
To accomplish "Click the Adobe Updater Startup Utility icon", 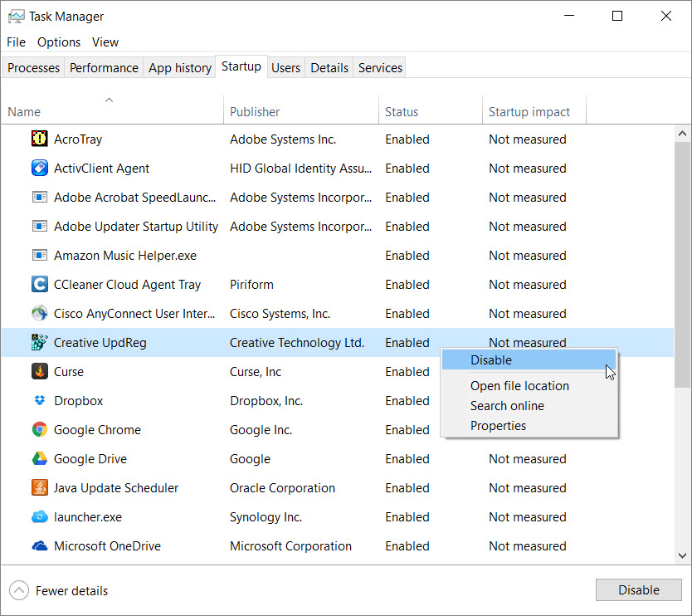I will pos(39,226).
